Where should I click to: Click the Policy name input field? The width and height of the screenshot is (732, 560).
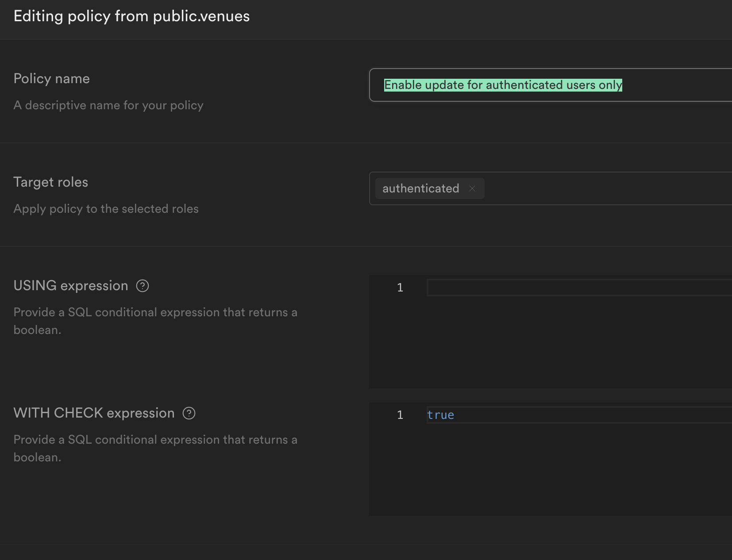pyautogui.click(x=664, y=85)
